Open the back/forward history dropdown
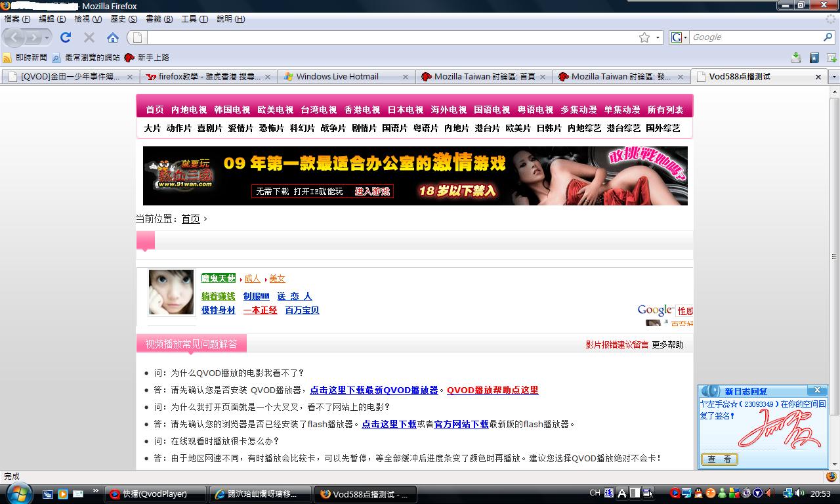 (x=46, y=37)
